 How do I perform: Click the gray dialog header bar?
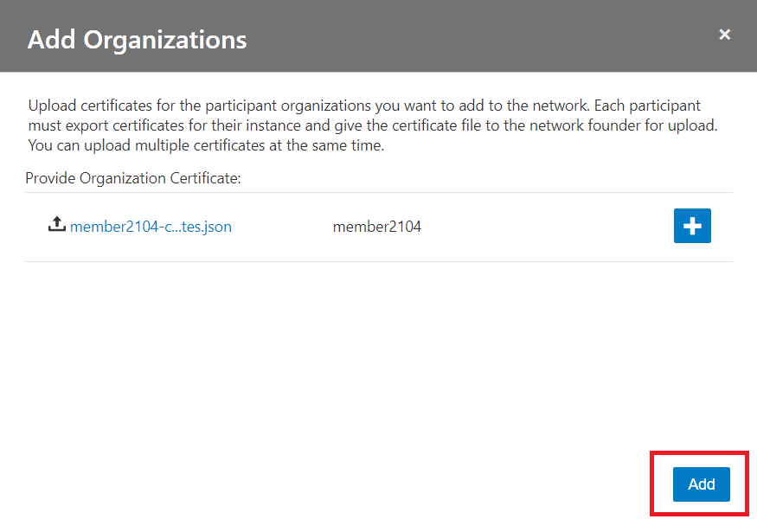click(x=476, y=36)
